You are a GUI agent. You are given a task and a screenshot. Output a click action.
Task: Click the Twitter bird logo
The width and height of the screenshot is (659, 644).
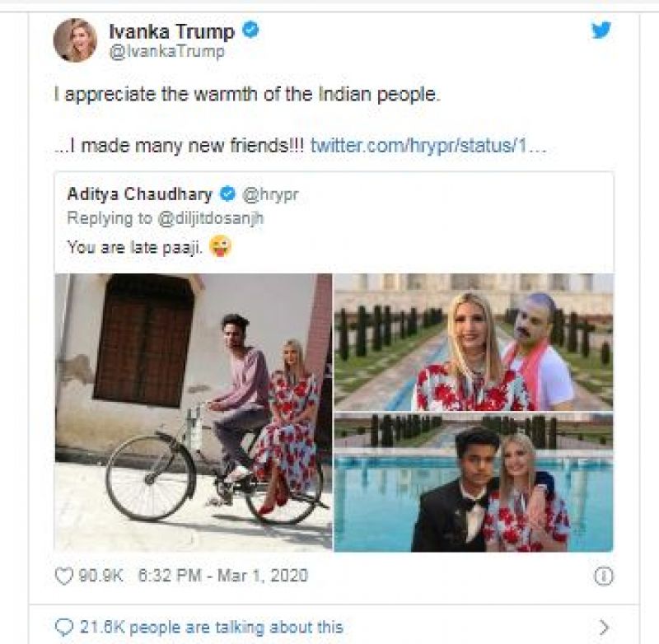coord(601,31)
